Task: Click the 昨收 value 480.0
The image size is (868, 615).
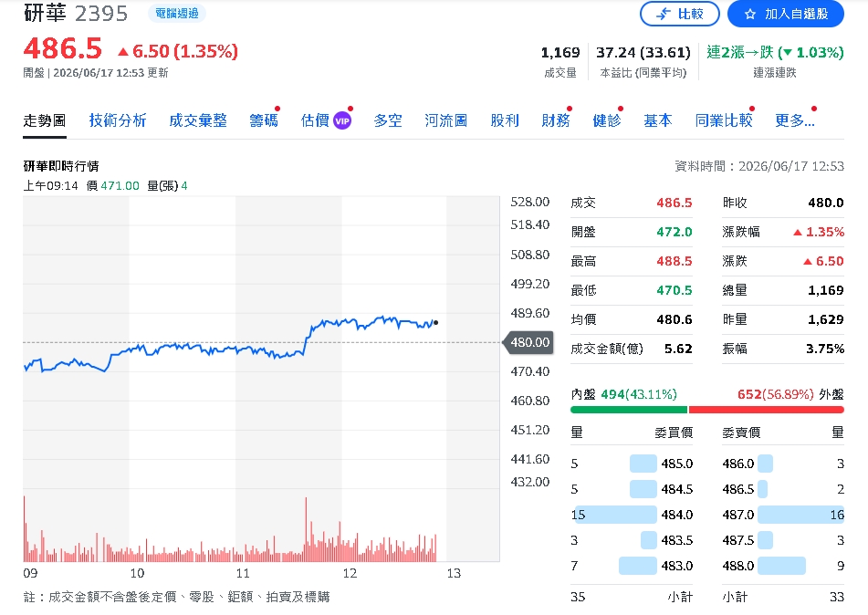Action: 825,203
